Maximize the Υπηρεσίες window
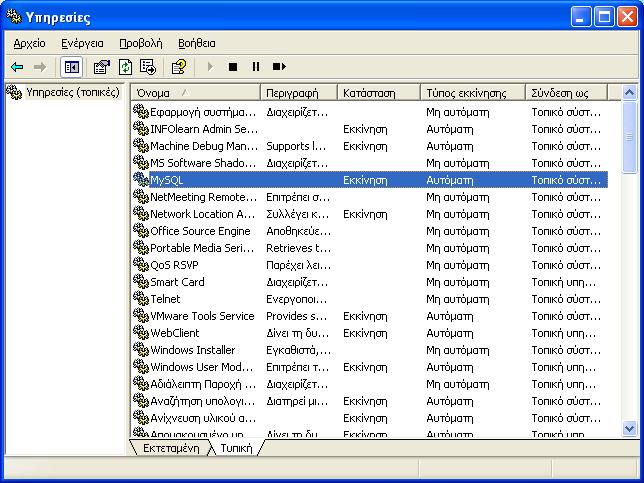The height and width of the screenshot is (483, 644). (x=604, y=17)
